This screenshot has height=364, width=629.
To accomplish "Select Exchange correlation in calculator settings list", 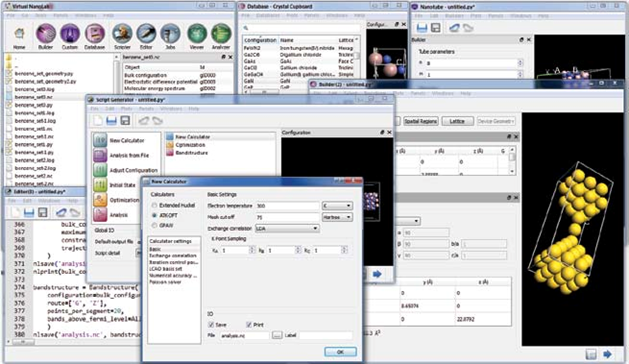I will coord(173,256).
